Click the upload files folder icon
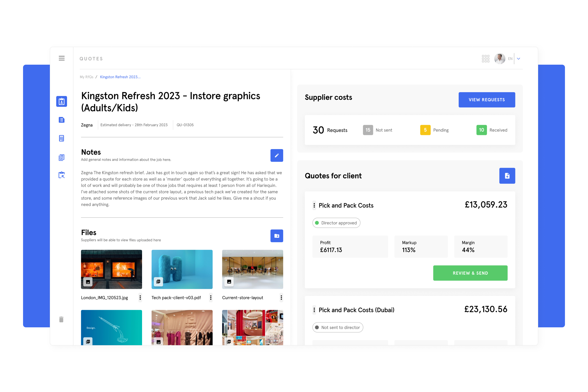 click(x=277, y=236)
